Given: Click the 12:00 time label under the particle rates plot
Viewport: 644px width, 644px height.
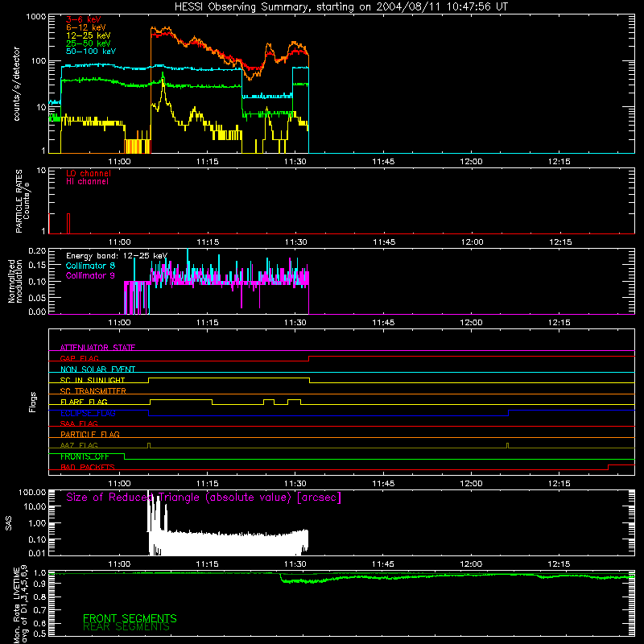Looking at the screenshot, I should click(x=472, y=242).
